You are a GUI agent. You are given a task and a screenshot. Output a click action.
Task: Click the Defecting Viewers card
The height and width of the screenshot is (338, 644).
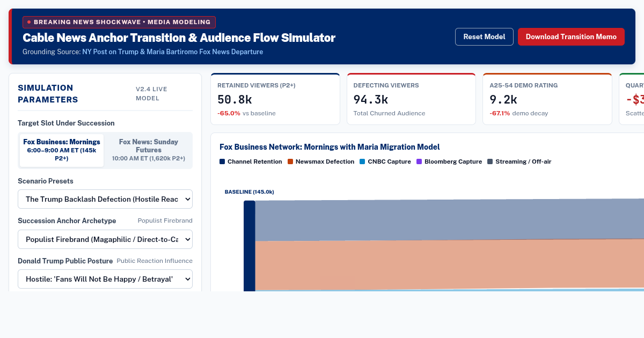click(x=411, y=99)
